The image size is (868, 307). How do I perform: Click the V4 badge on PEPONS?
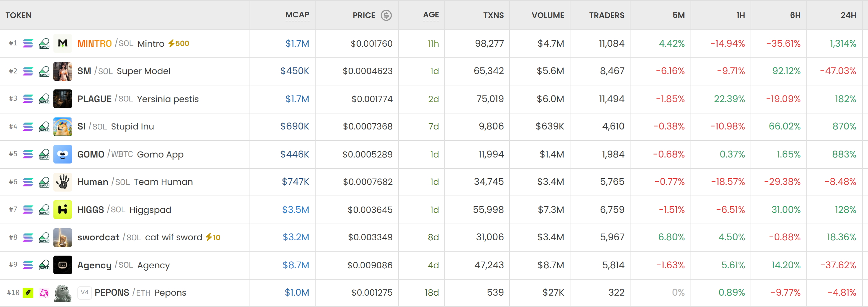coord(85,293)
